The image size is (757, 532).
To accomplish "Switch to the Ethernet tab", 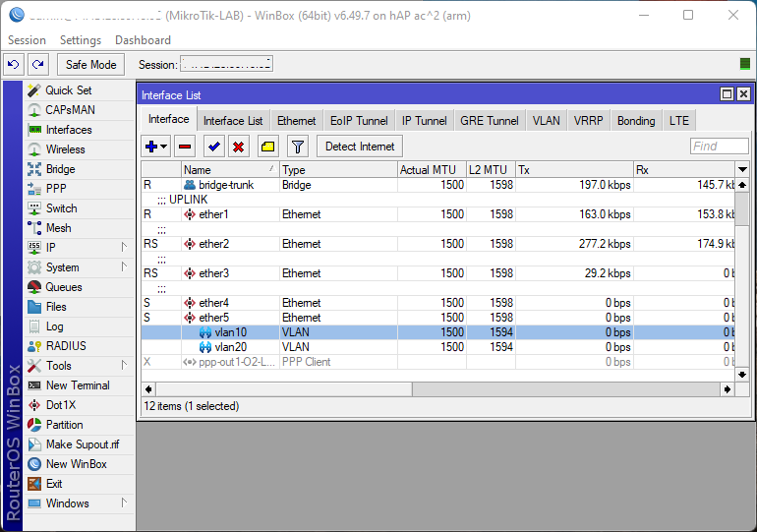I will [297, 121].
